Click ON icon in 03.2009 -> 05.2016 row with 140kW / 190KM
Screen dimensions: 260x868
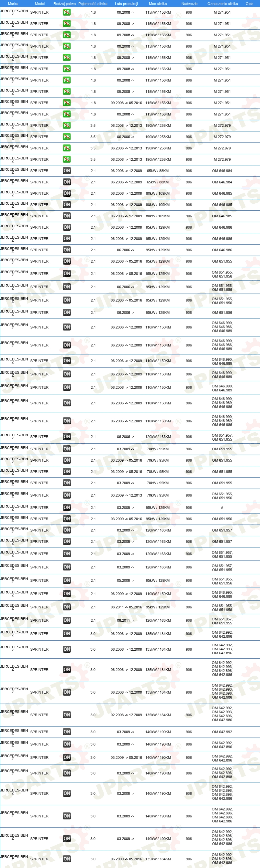click(67, 758)
